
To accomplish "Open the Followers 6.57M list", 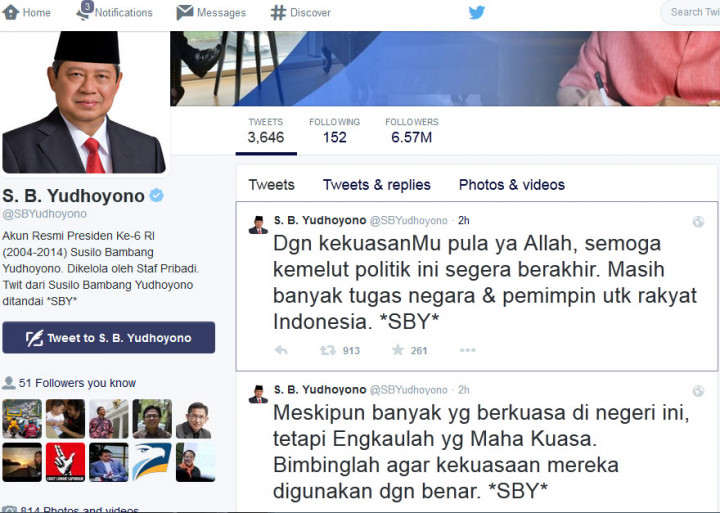I will tap(411, 131).
